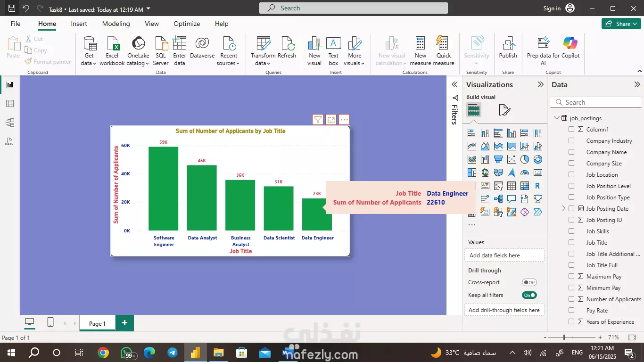Collapse the job_postings table
The width and height of the screenshot is (644, 362).
(557, 118)
